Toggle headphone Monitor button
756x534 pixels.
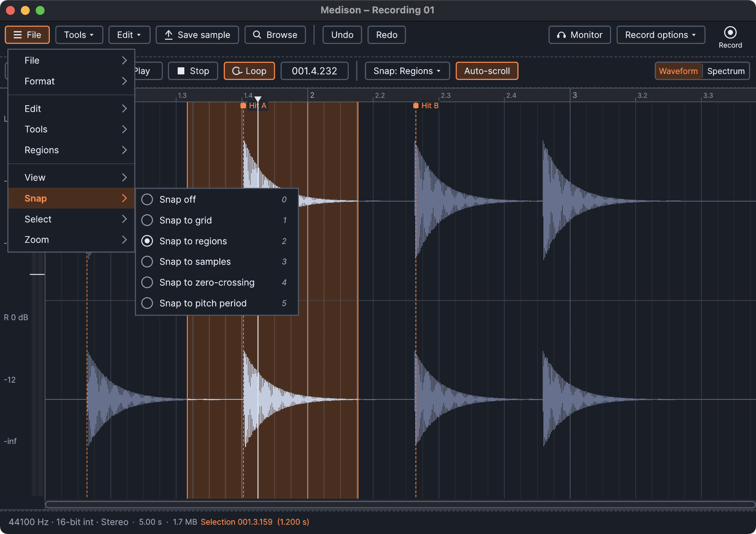579,35
